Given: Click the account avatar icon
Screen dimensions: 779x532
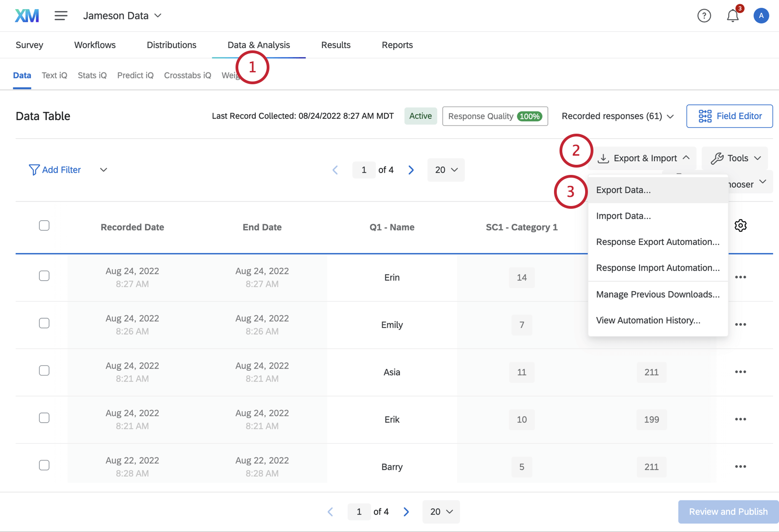Looking at the screenshot, I should coord(761,15).
